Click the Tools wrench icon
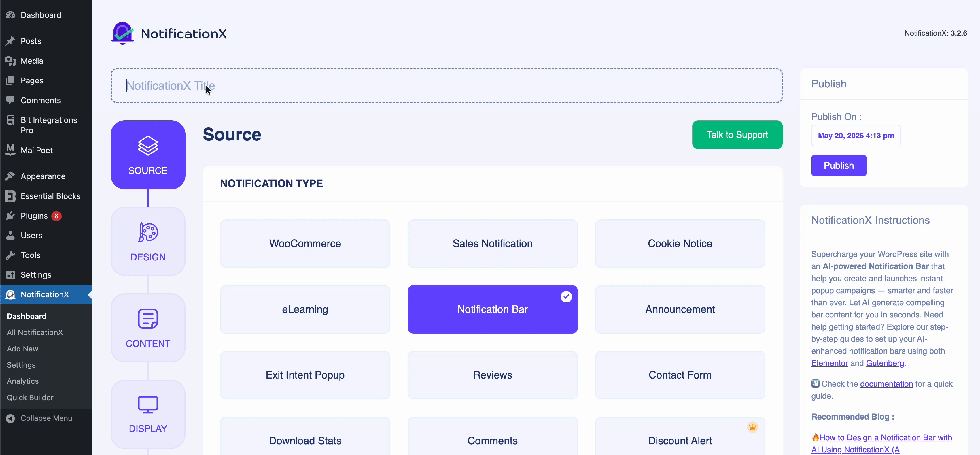Screen dimensions: 980x455 (10, 255)
